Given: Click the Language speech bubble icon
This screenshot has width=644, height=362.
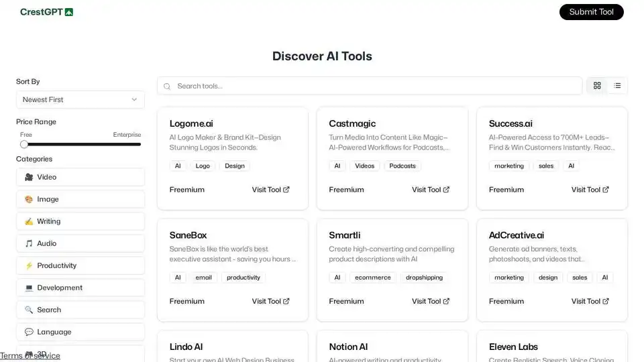Looking at the screenshot, I should click(29, 332).
